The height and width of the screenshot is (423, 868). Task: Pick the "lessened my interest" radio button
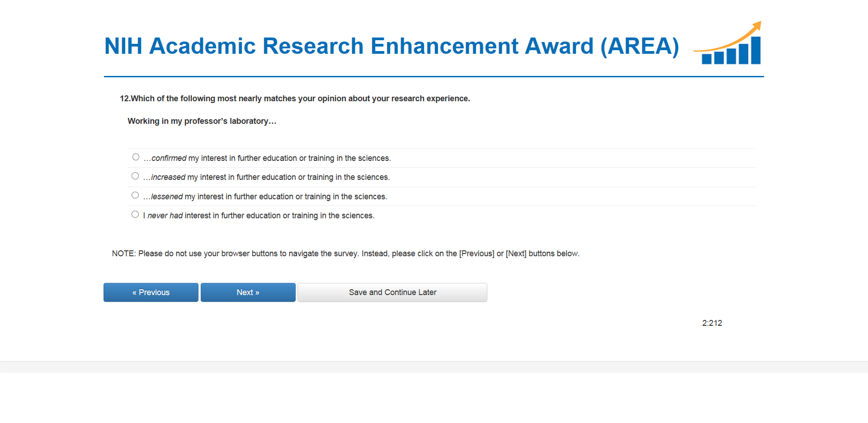coord(135,195)
